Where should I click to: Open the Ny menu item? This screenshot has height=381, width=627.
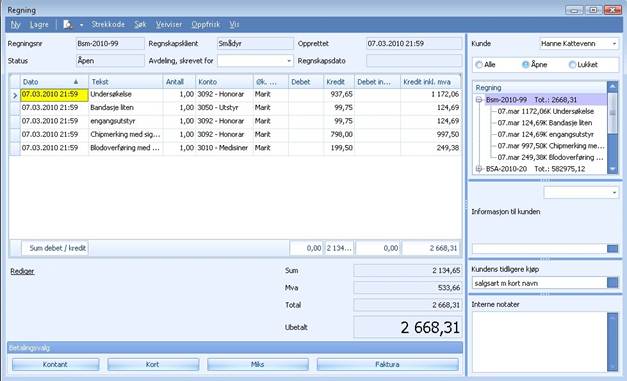[x=15, y=24]
